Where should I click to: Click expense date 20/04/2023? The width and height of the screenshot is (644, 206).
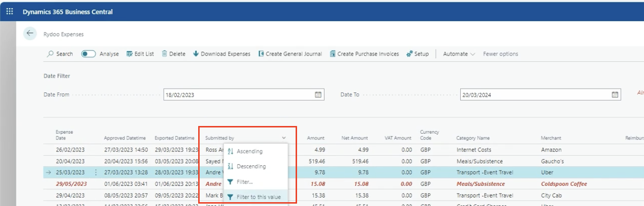70,161
